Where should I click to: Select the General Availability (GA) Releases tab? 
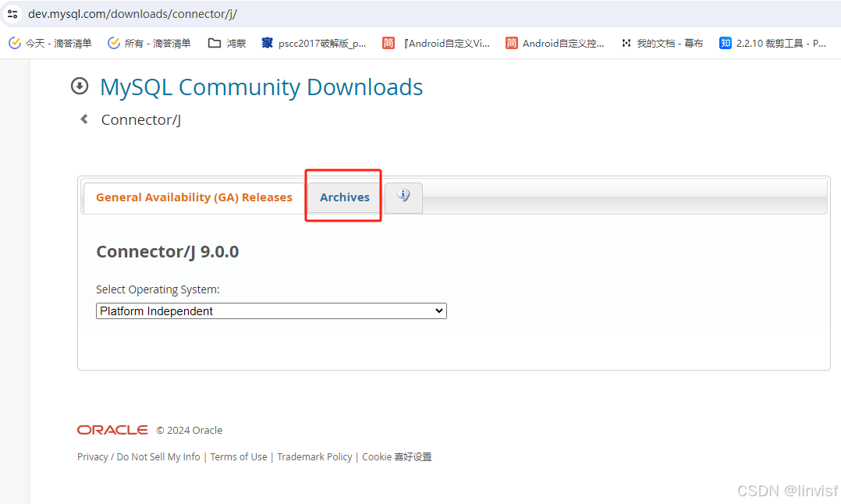tap(194, 197)
